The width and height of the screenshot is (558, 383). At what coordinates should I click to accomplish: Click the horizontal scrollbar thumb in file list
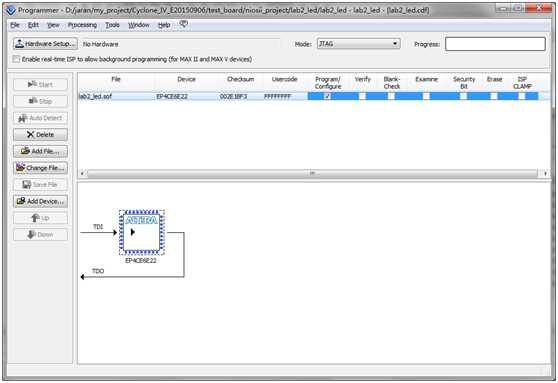pos(312,173)
